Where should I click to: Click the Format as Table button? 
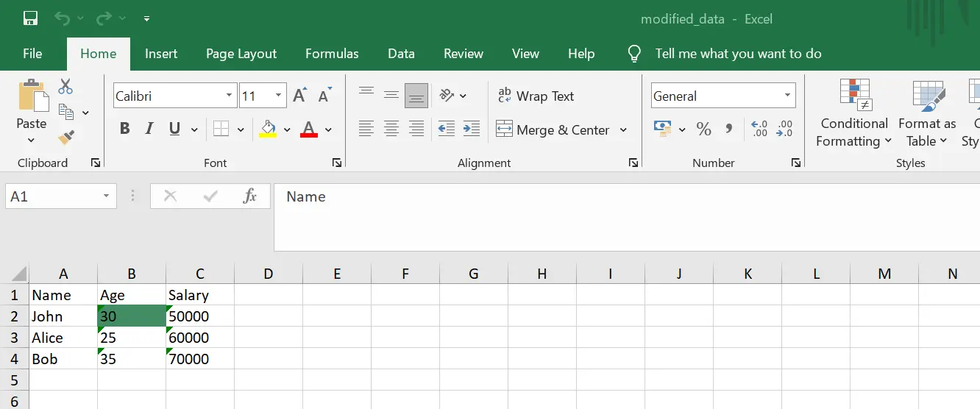927,114
